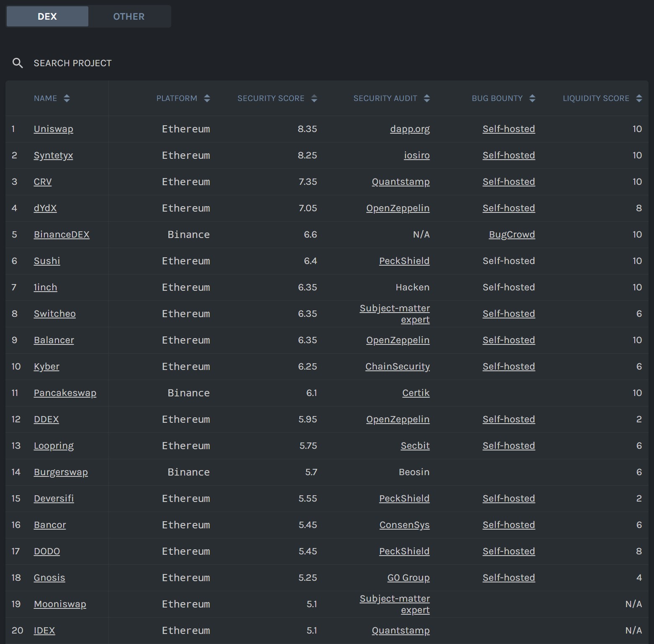This screenshot has height=644, width=654.
Task: Open the Mooniswap project link
Action: tap(60, 604)
